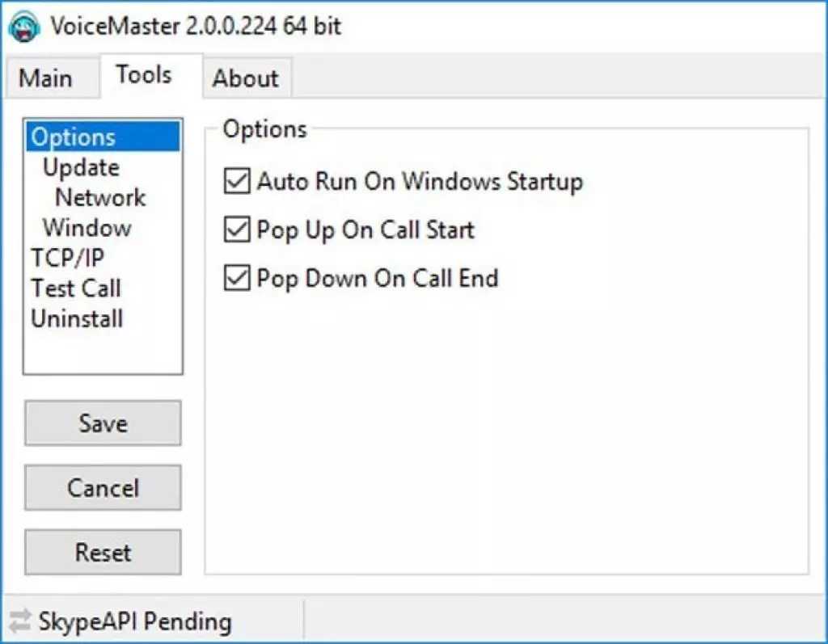Open the About tab

[x=245, y=78]
